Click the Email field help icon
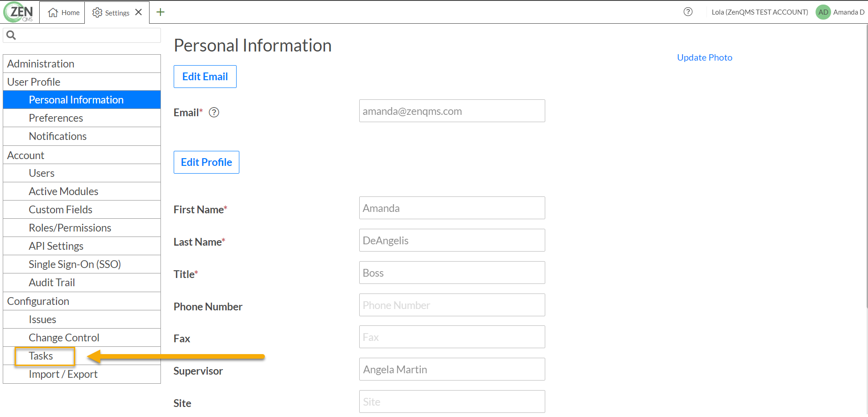 (x=214, y=113)
